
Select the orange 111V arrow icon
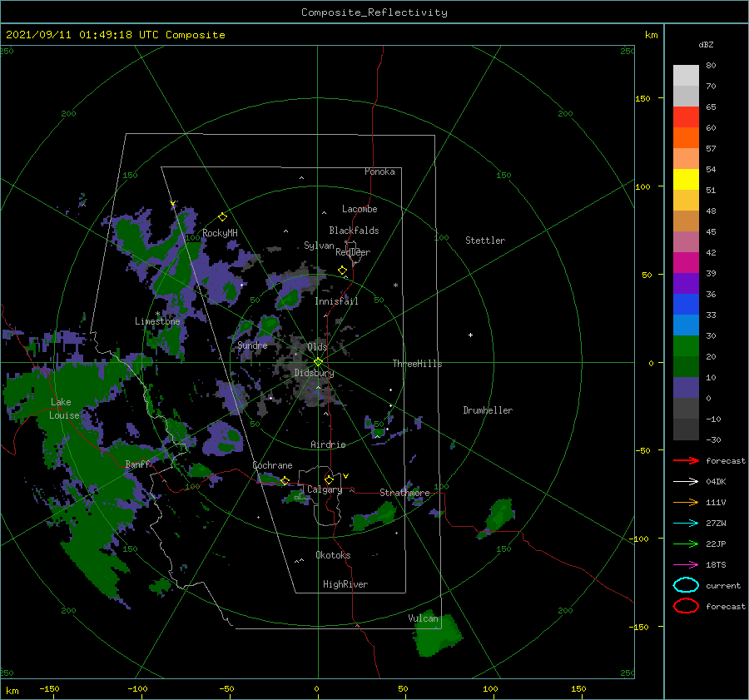coord(686,502)
